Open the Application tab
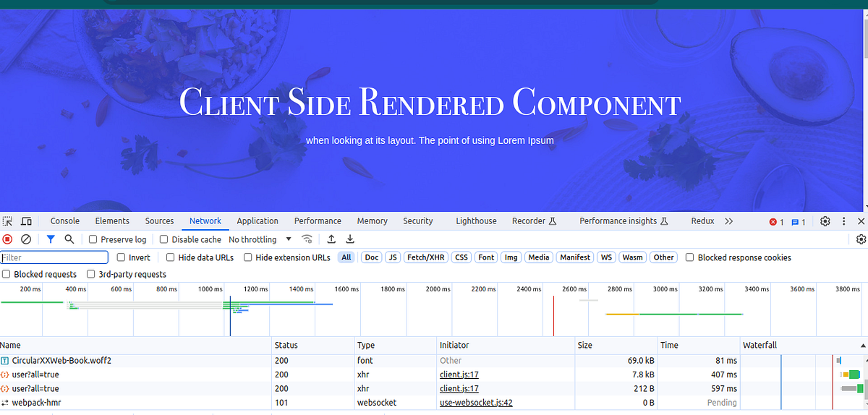The height and width of the screenshot is (415, 868). point(258,221)
